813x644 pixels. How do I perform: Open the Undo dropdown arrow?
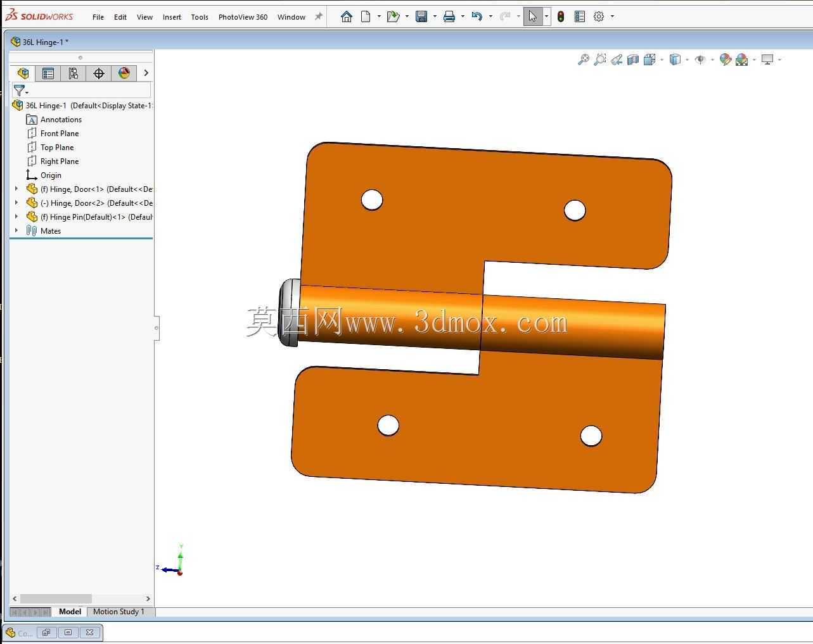click(x=490, y=16)
